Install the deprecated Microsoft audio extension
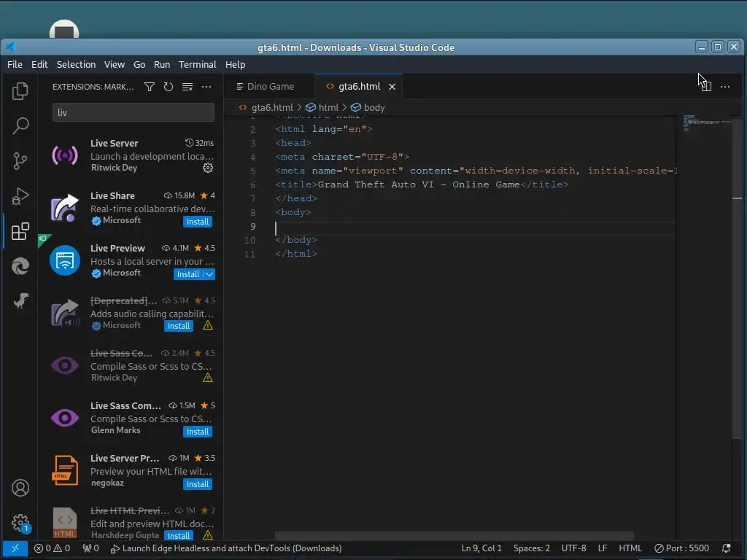 [x=179, y=326]
